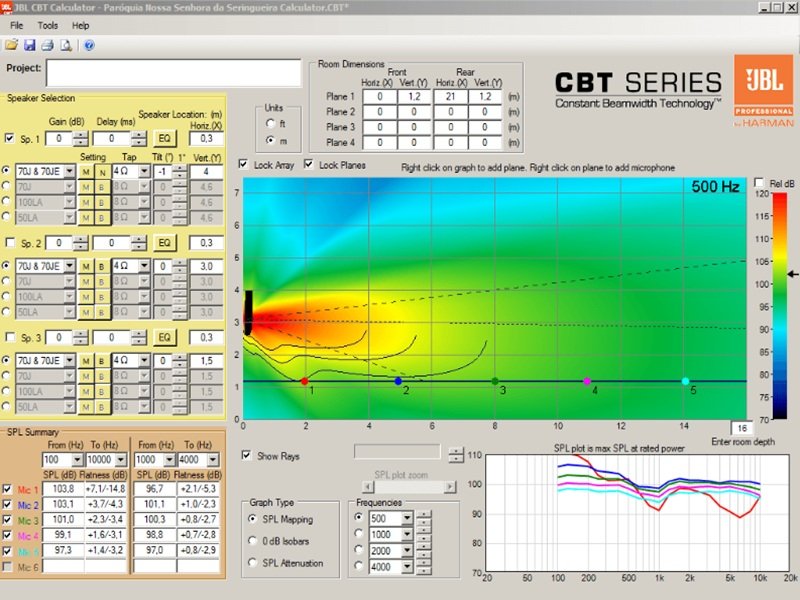Toggle the Show Rays checkbox
The image size is (800, 600).
(x=247, y=456)
